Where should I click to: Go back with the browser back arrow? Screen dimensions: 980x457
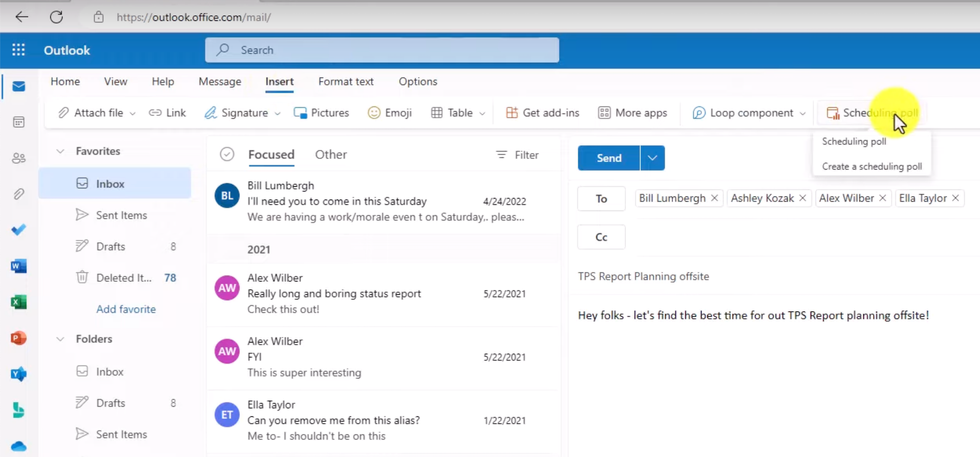coord(22,17)
